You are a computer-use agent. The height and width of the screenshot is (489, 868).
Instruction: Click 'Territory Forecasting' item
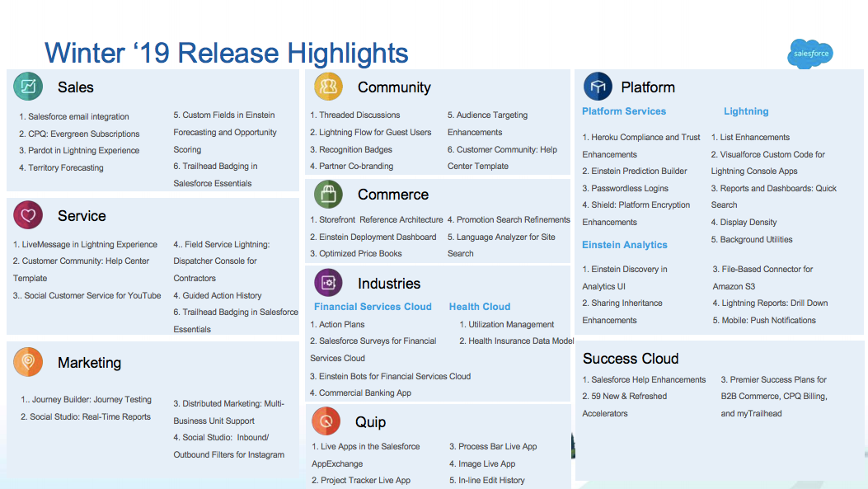62,167
